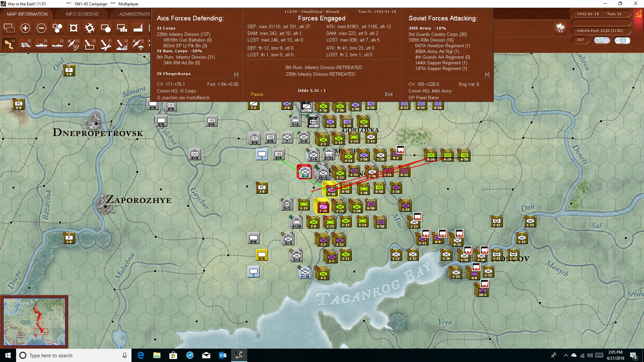Click the end turn flags icon
644x362 pixels.
tap(560, 28)
